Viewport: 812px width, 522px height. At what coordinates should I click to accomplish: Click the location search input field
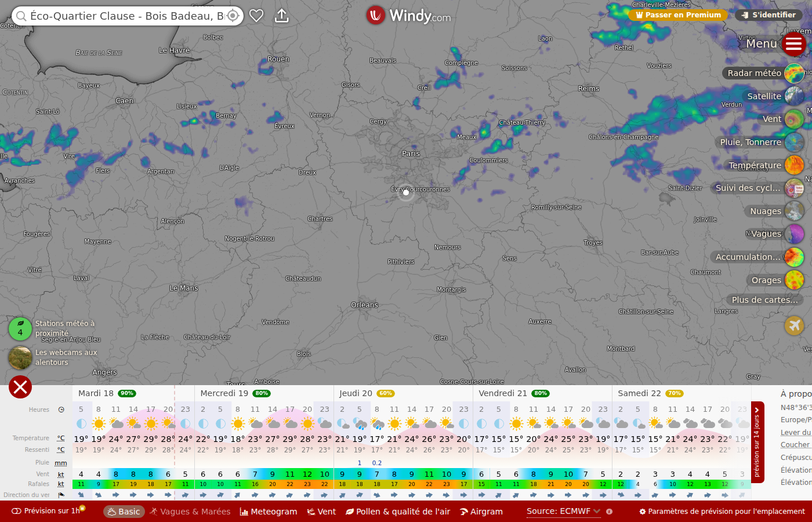click(126, 16)
